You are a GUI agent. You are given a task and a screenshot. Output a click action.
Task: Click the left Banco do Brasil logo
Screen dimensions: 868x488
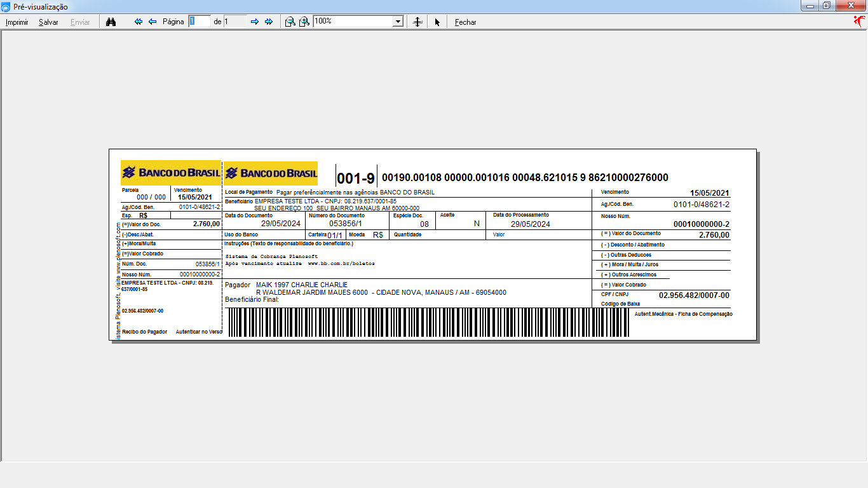[x=171, y=173]
